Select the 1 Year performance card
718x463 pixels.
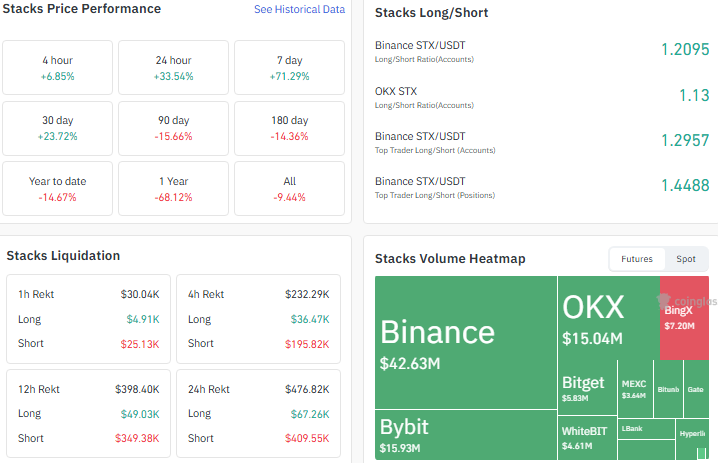174,189
